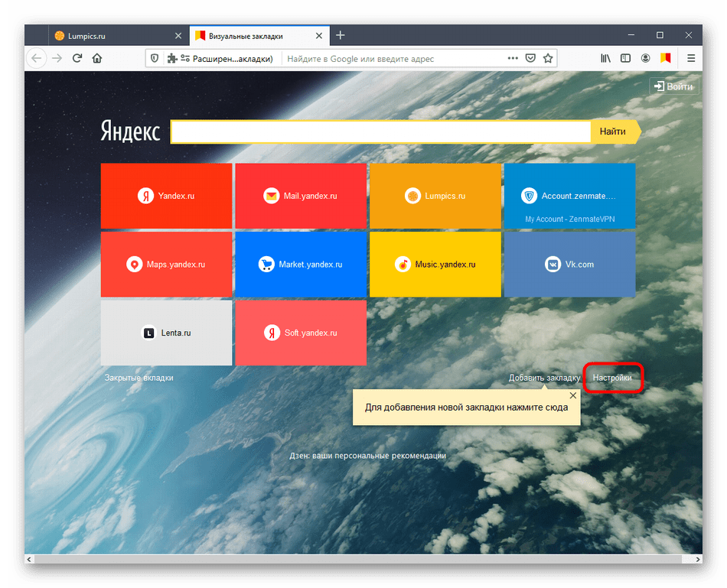Open the Mail.yandex.ru bookmark tile

(x=301, y=196)
